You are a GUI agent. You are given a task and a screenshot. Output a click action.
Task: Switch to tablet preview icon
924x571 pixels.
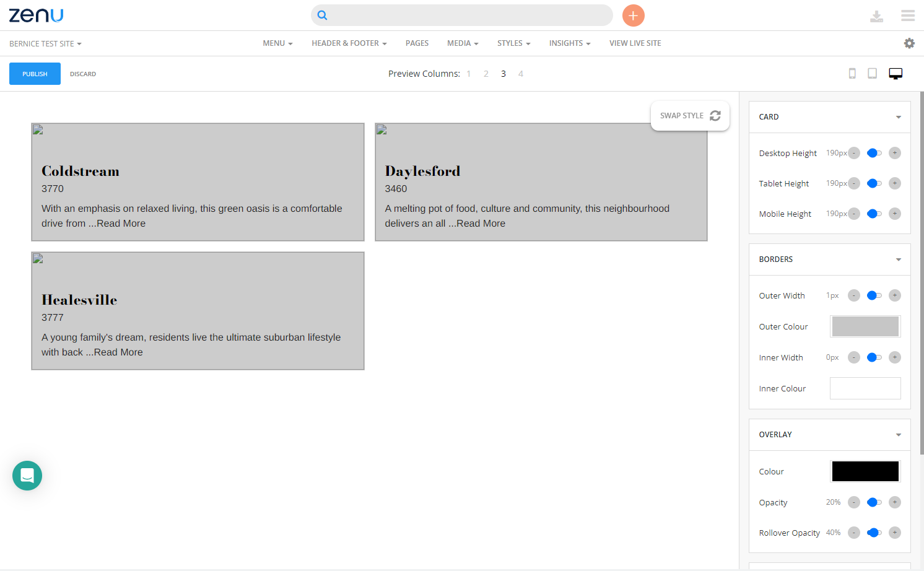[x=872, y=74]
